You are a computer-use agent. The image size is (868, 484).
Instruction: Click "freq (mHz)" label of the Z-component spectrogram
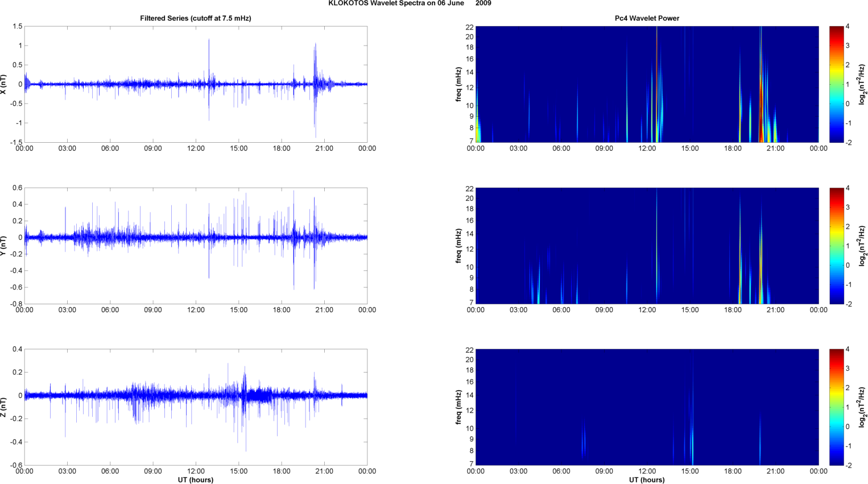click(x=458, y=407)
